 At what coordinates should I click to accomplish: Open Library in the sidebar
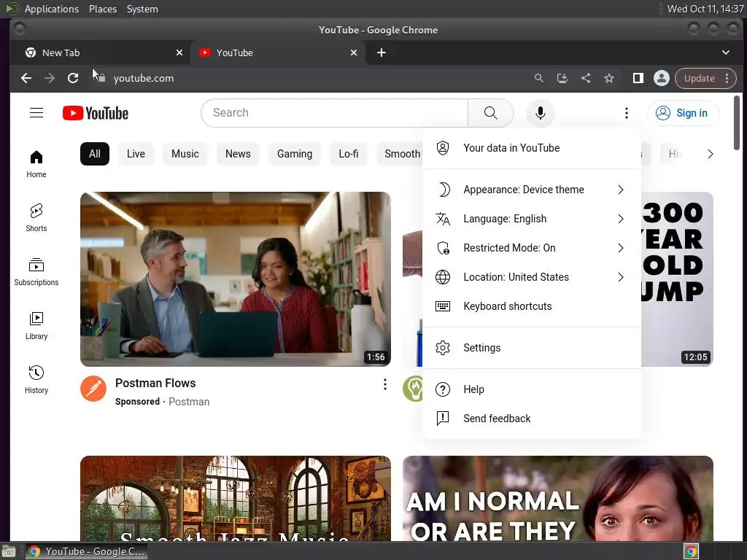pyautogui.click(x=36, y=326)
